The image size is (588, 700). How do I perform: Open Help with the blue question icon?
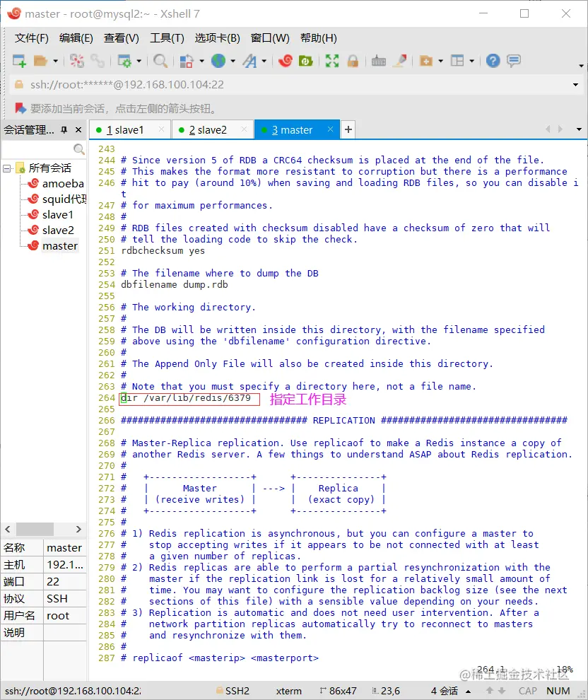[x=493, y=61]
